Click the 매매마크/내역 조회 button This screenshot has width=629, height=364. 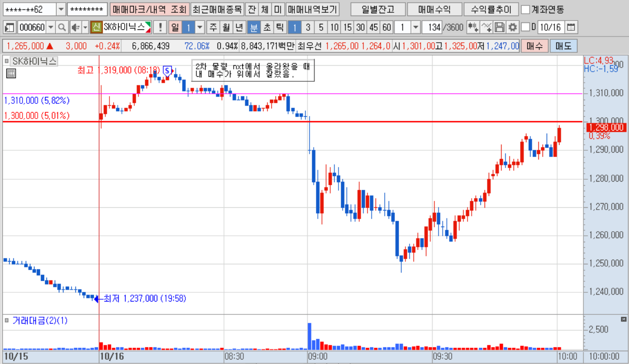click(x=149, y=10)
